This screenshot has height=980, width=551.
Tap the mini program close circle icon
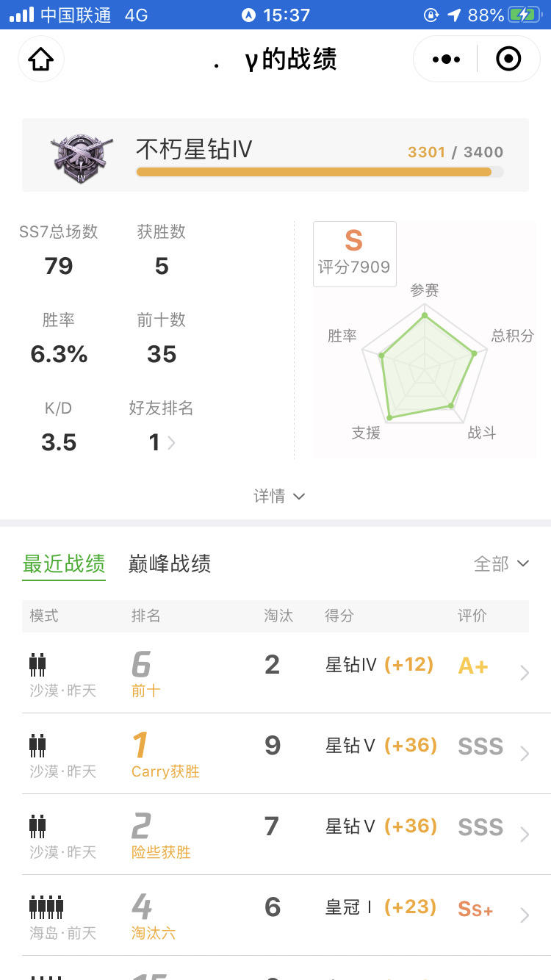(508, 59)
